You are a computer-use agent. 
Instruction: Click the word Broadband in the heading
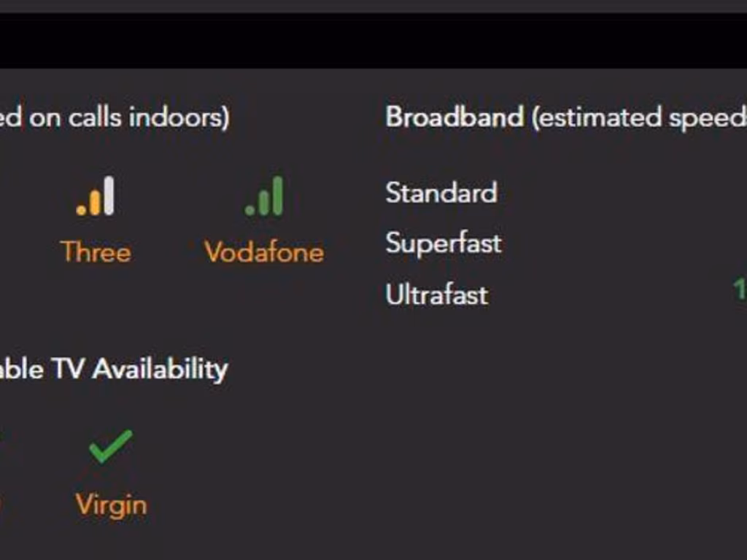454,117
